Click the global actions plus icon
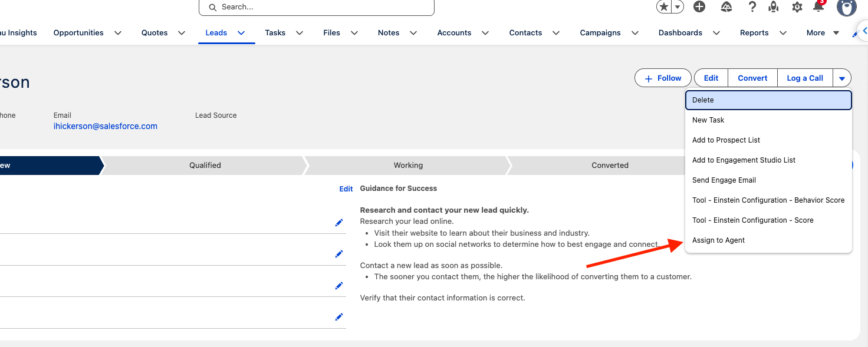 coord(699,6)
